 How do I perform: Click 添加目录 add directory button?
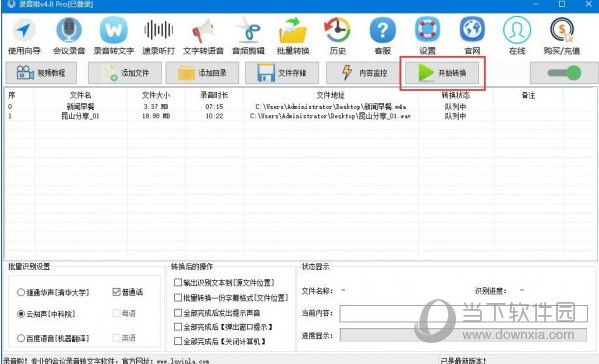(x=202, y=73)
